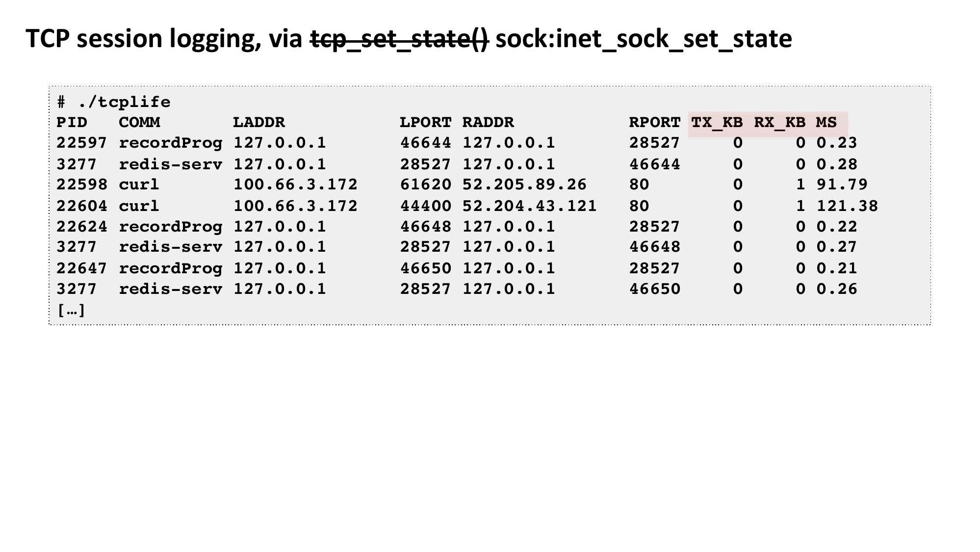Click the strikethrough tcp_set_state() text in title
980x552 pixels.
click(x=399, y=39)
